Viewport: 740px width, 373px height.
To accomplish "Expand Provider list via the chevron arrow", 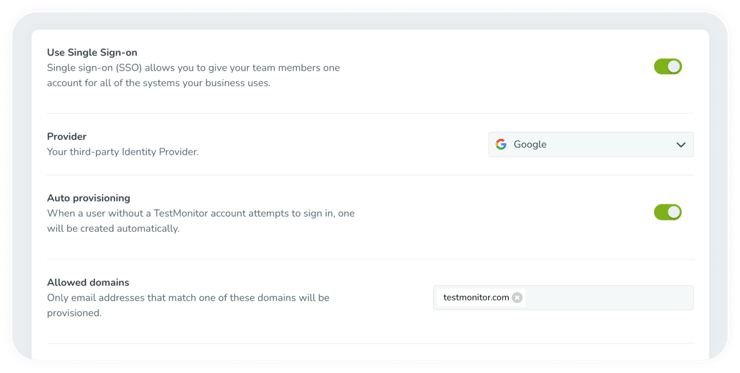I will (681, 145).
